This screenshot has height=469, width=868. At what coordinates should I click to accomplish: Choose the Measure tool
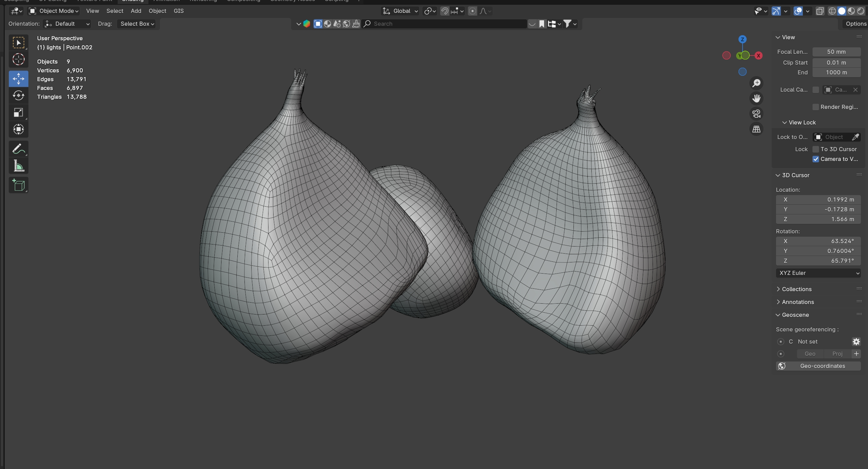18,166
